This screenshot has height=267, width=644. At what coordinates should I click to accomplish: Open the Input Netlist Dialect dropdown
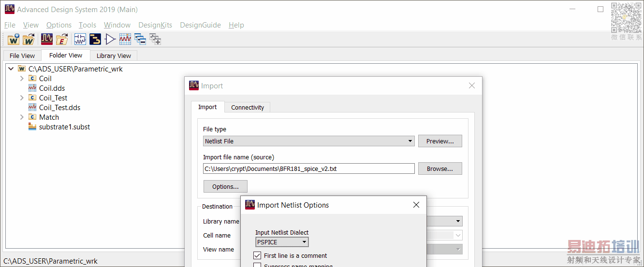pos(282,242)
